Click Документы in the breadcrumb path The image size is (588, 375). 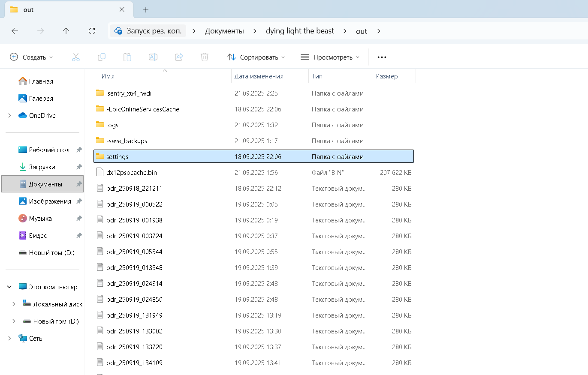[224, 31]
